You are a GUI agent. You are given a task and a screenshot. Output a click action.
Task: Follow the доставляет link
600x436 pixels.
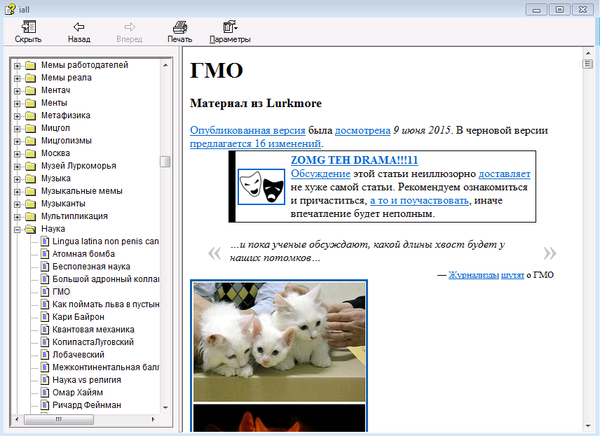(x=505, y=174)
